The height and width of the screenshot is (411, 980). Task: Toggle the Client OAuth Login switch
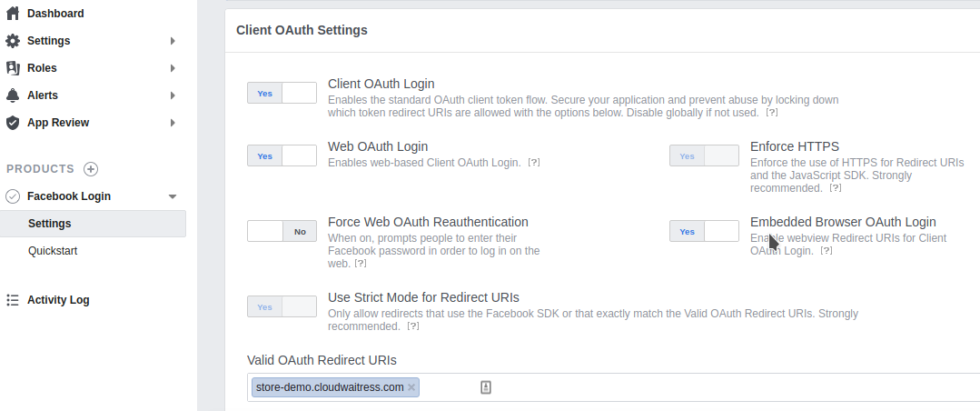(282, 93)
